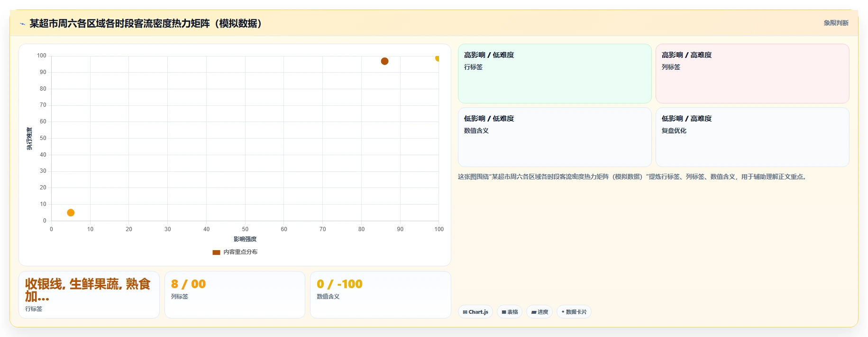Click the 8 / 00 value card
Screen dimensions: 868x337
coord(235,295)
